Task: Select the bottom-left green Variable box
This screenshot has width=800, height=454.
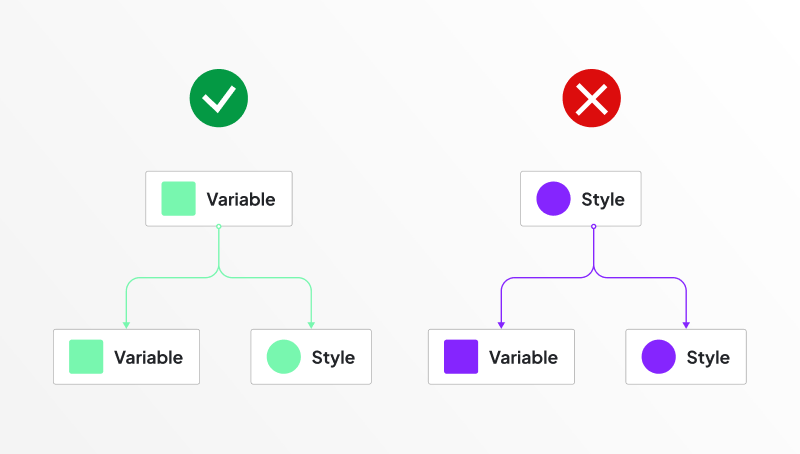Action: coord(127,357)
